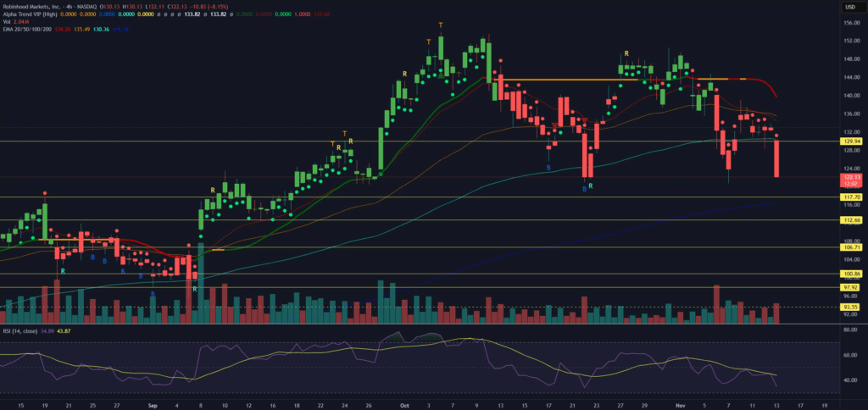Select the Alpha Trend VIP (High) indicator legend
868x410 pixels.
[x=28, y=13]
